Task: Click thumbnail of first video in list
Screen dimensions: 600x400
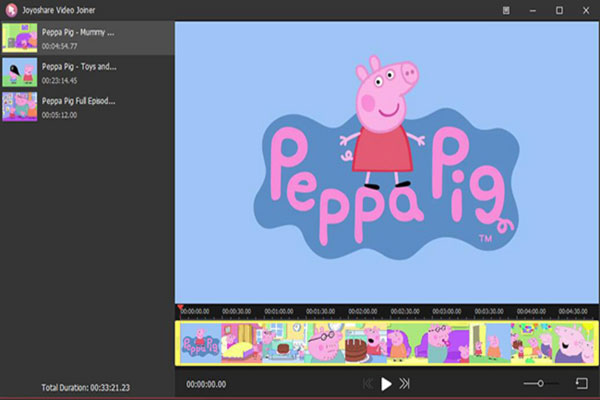Action: pos(19,38)
